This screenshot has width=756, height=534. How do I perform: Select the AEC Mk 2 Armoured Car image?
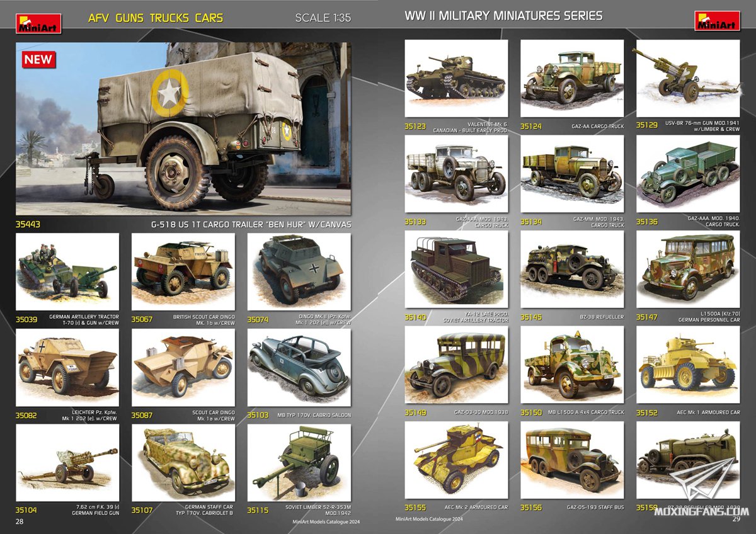tap(456, 460)
